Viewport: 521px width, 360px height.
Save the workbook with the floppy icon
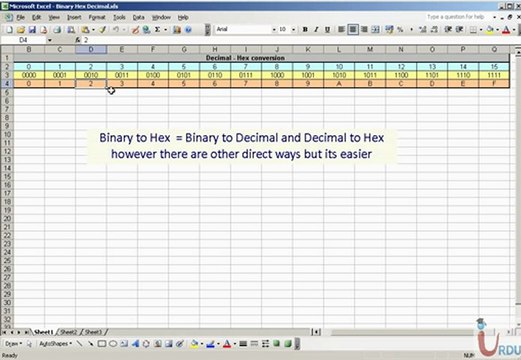pyautogui.click(x=32, y=30)
